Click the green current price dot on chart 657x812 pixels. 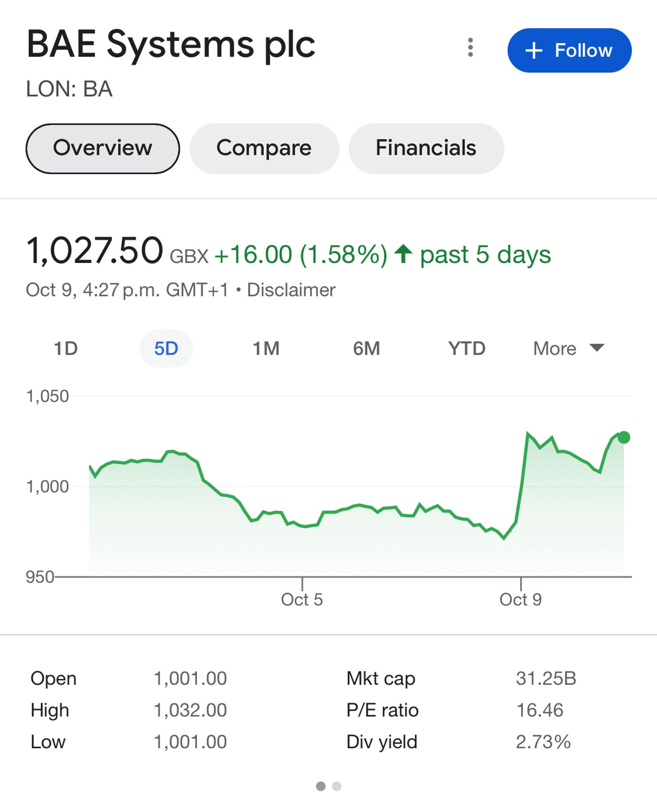[624, 437]
